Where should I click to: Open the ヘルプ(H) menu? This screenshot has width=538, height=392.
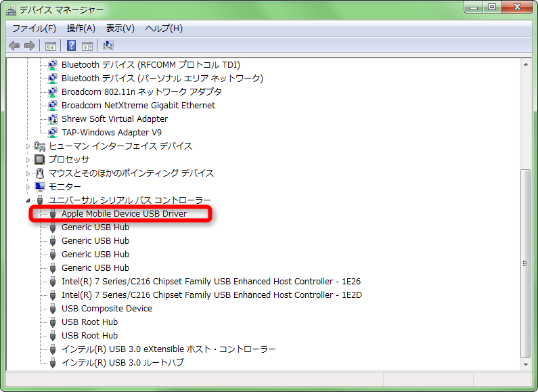pos(164,28)
